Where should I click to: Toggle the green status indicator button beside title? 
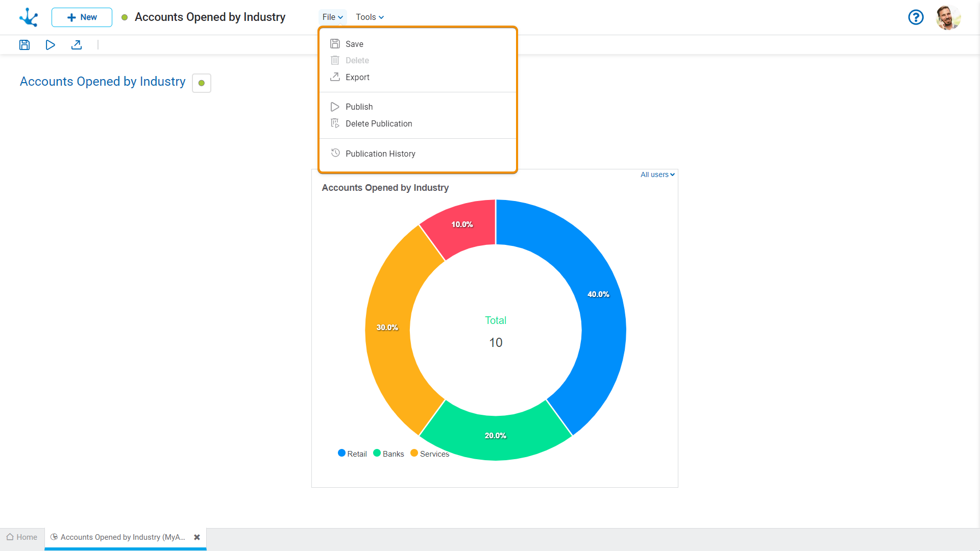(x=202, y=83)
